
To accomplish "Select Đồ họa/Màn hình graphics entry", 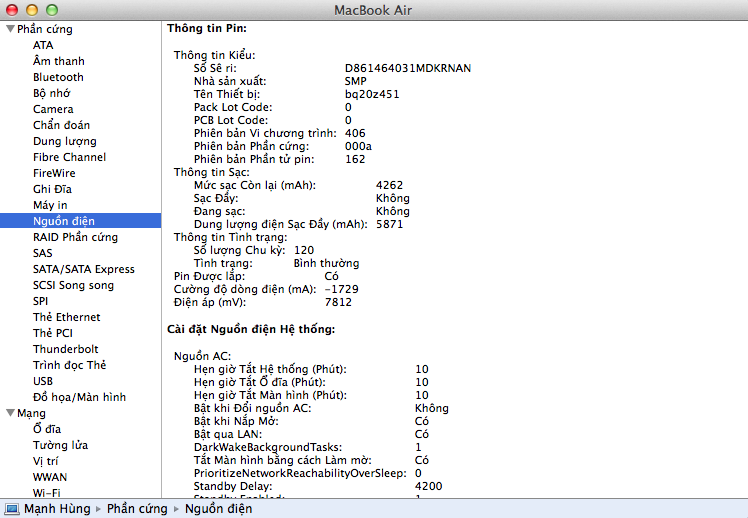I will tap(79, 397).
